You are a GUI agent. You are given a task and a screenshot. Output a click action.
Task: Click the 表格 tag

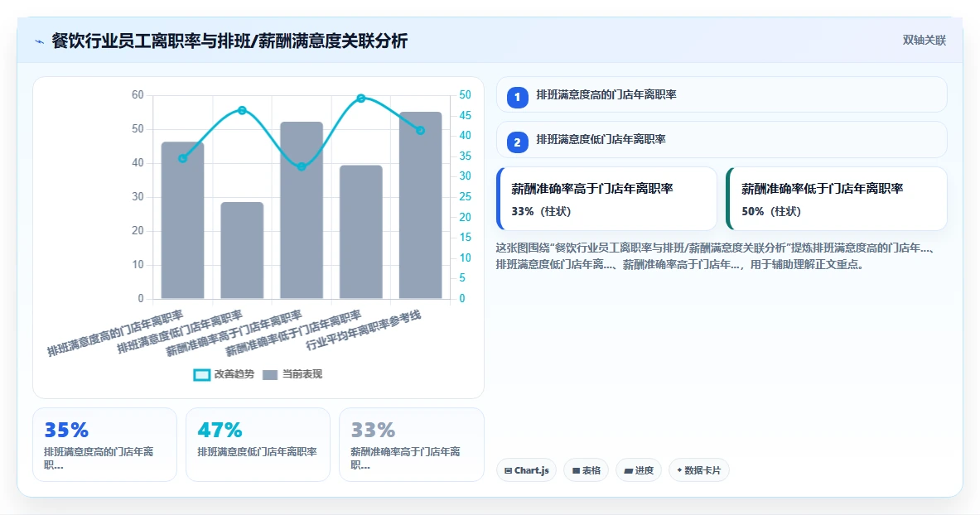587,470
